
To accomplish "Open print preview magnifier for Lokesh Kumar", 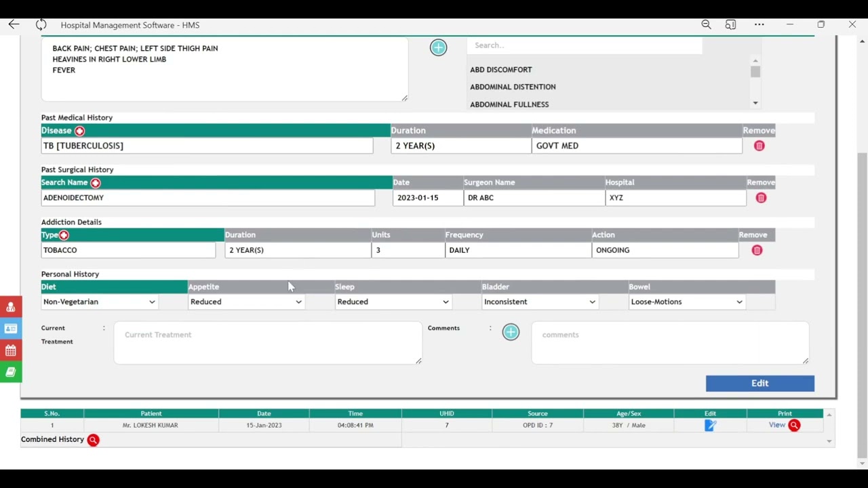I will [x=794, y=426].
